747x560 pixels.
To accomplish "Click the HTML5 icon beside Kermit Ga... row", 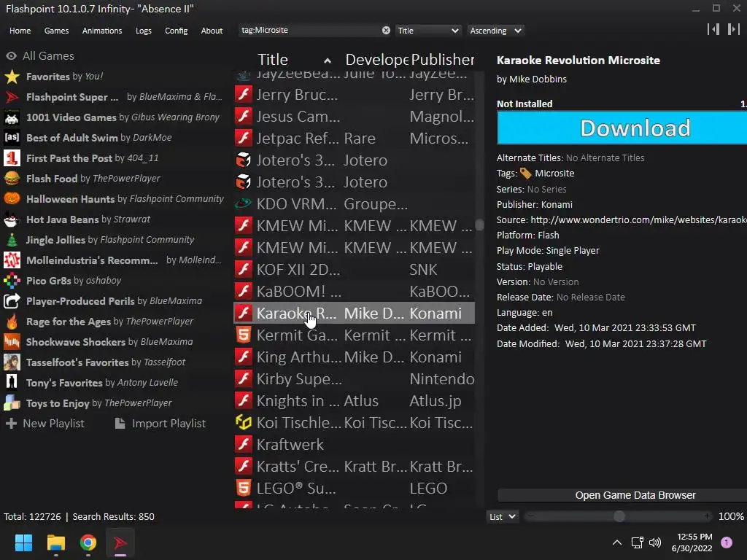I will point(244,335).
